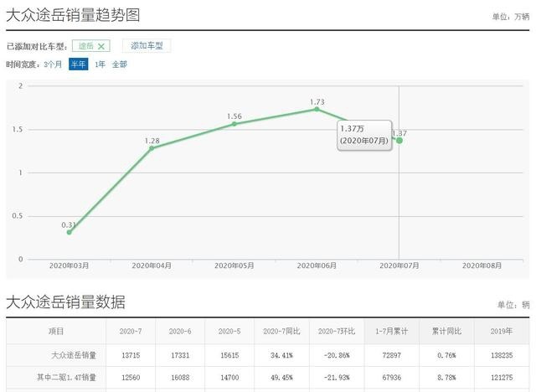Click the 2020年08月 axis label

click(482, 266)
